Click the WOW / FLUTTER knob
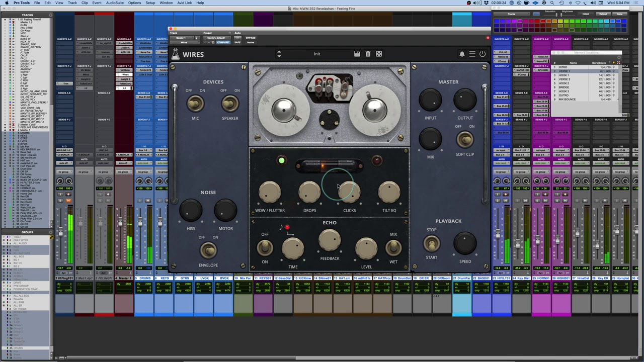The image size is (644, 362). coord(270,193)
